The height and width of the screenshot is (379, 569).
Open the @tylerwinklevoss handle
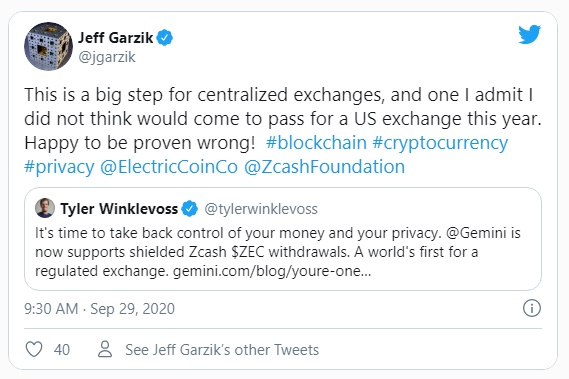point(261,209)
